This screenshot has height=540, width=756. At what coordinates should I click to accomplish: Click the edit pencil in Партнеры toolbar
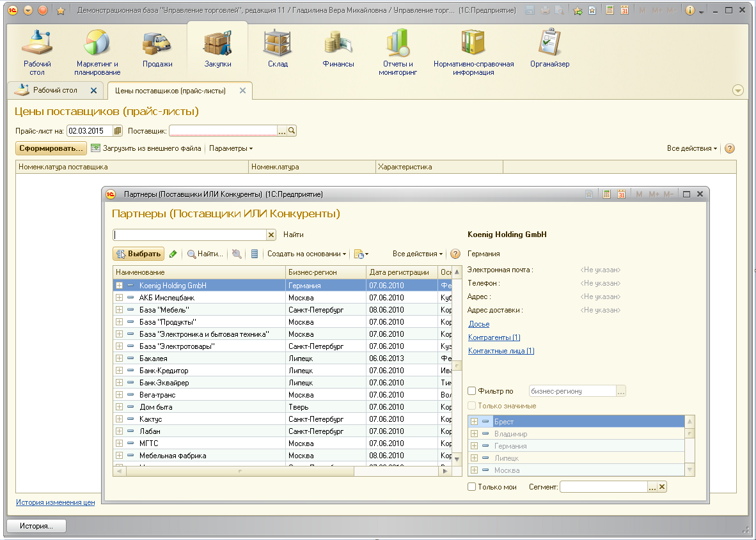pyautogui.click(x=173, y=254)
